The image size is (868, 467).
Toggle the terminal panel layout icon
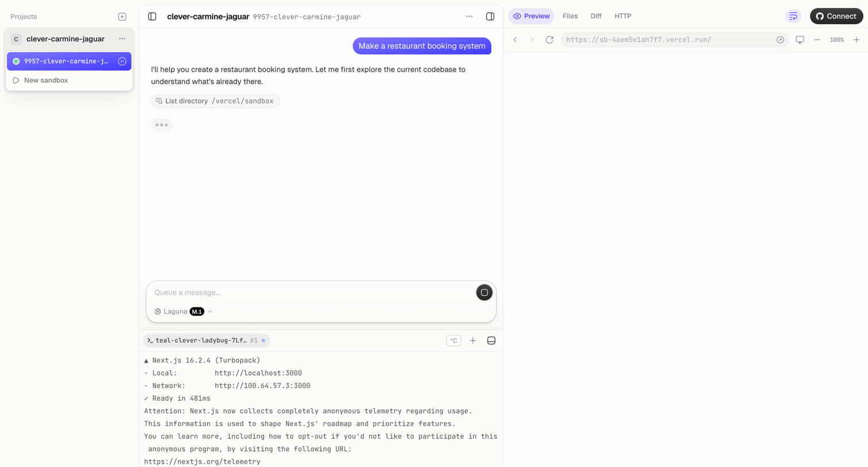click(491, 341)
